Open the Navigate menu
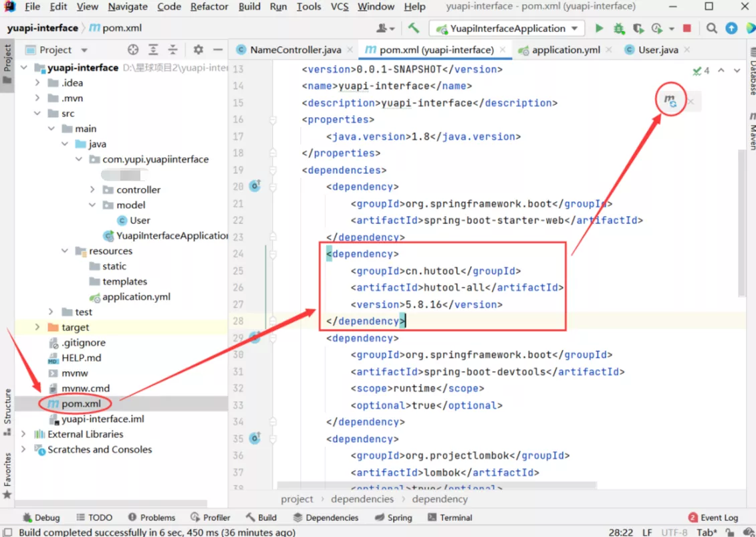756x537 pixels. click(x=128, y=7)
